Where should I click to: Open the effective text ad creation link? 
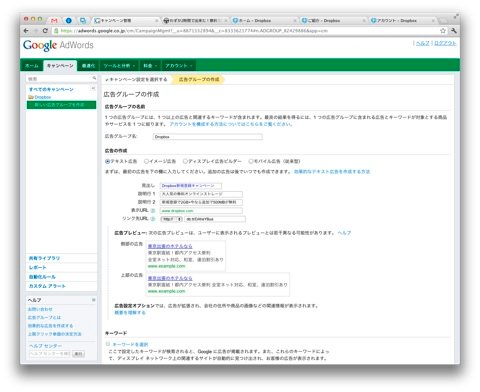[332, 172]
